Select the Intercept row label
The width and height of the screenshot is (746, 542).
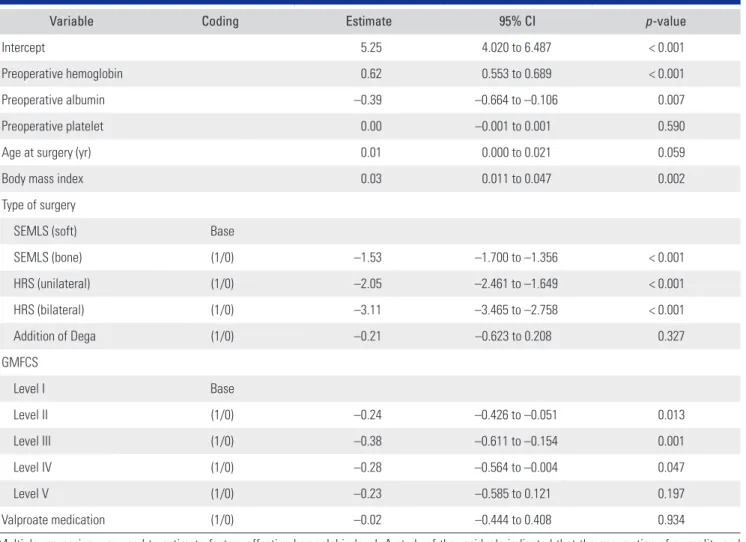tap(23, 48)
